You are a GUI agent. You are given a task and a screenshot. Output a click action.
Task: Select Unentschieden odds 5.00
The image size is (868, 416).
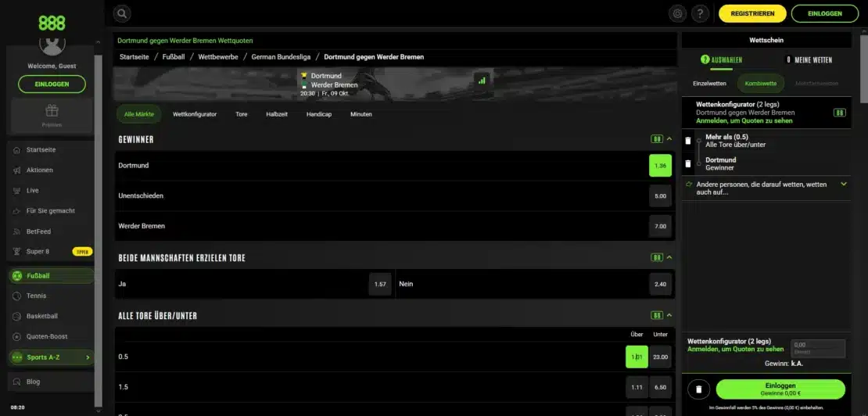tap(660, 195)
